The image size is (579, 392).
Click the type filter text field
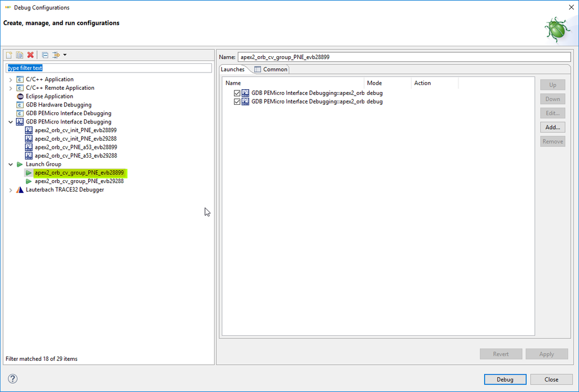coord(108,68)
